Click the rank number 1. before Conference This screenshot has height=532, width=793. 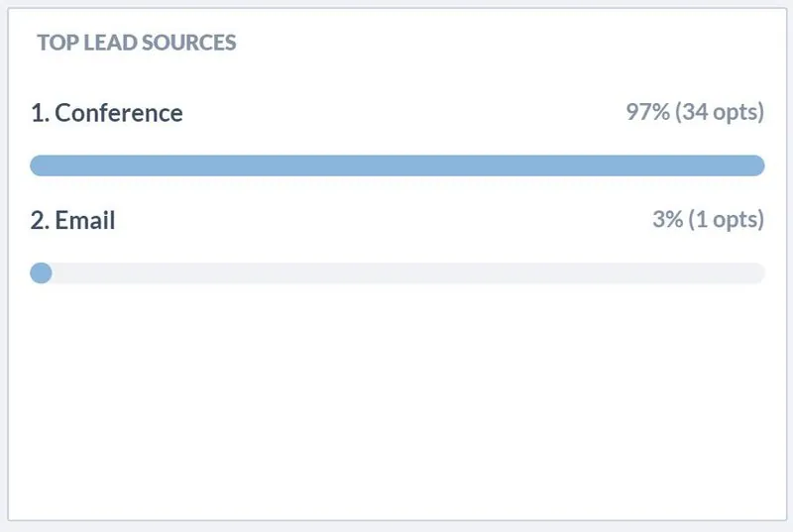pyautogui.click(x=40, y=113)
